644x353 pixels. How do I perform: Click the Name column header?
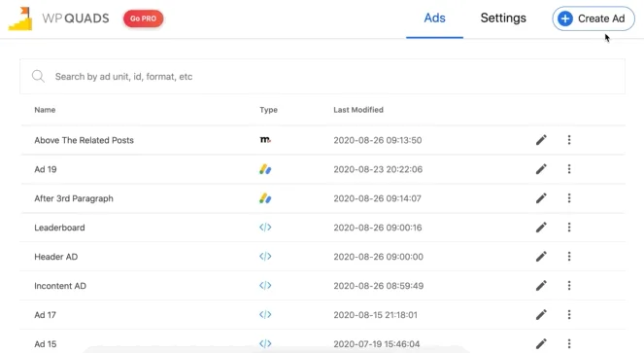pyautogui.click(x=45, y=110)
